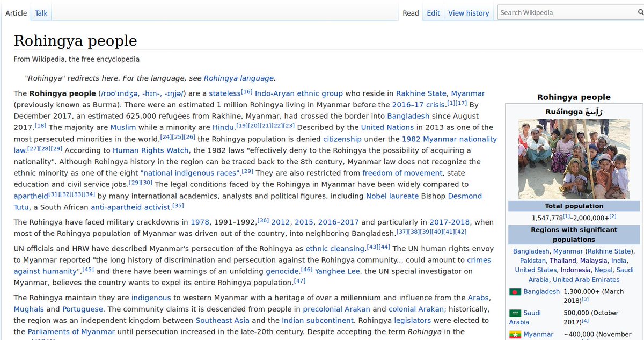
Task: Switch to the Talk tab
Action: coord(41,13)
